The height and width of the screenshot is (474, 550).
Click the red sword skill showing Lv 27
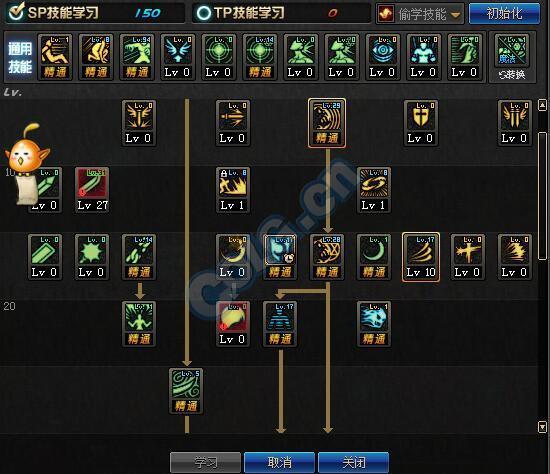pos(92,190)
